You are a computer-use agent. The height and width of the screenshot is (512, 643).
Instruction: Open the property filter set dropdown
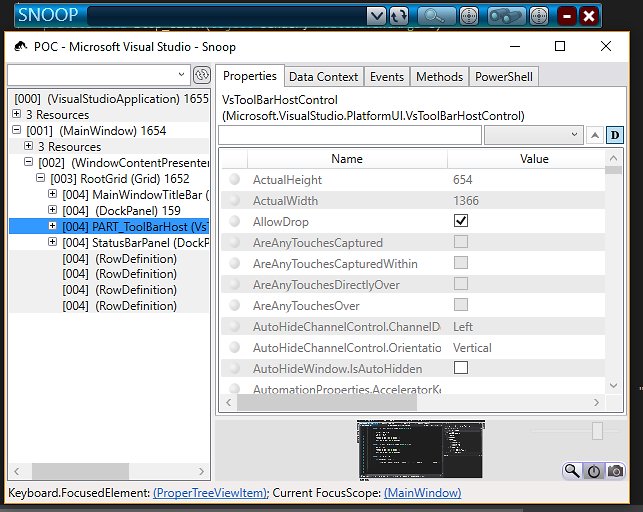(x=534, y=135)
